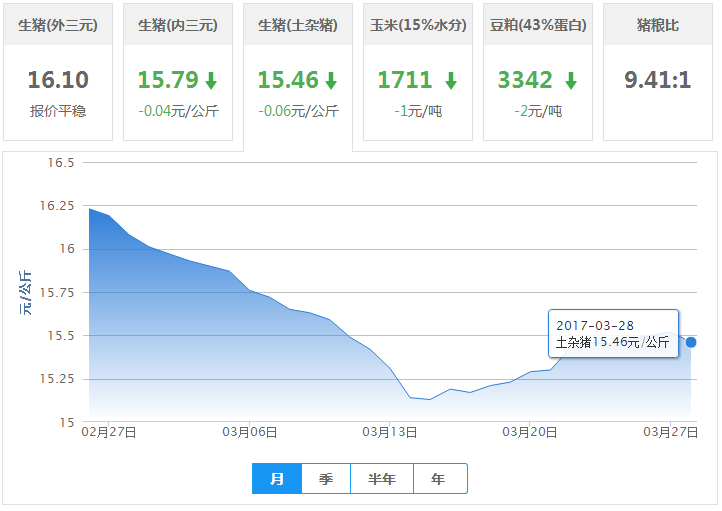This screenshot has height=511, width=722.
Task: Click the down arrow next to 3342
Action: click(x=571, y=81)
